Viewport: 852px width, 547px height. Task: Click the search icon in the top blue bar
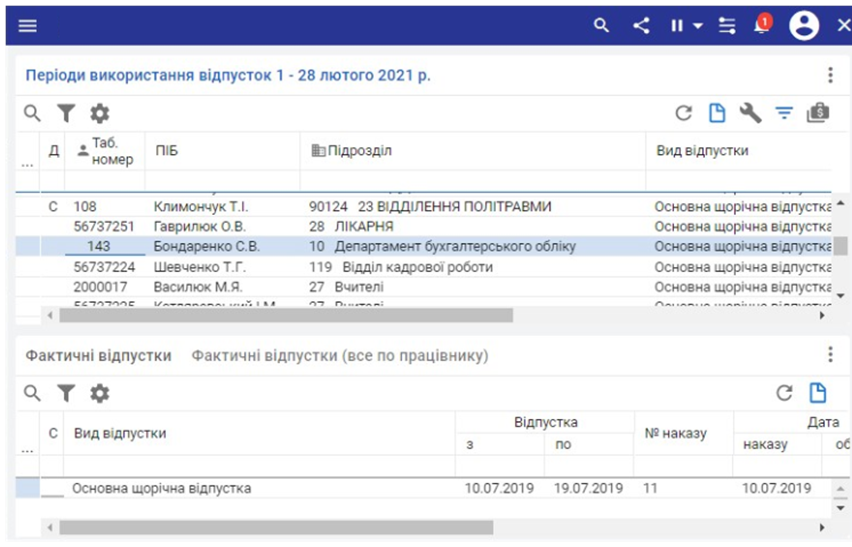(601, 26)
